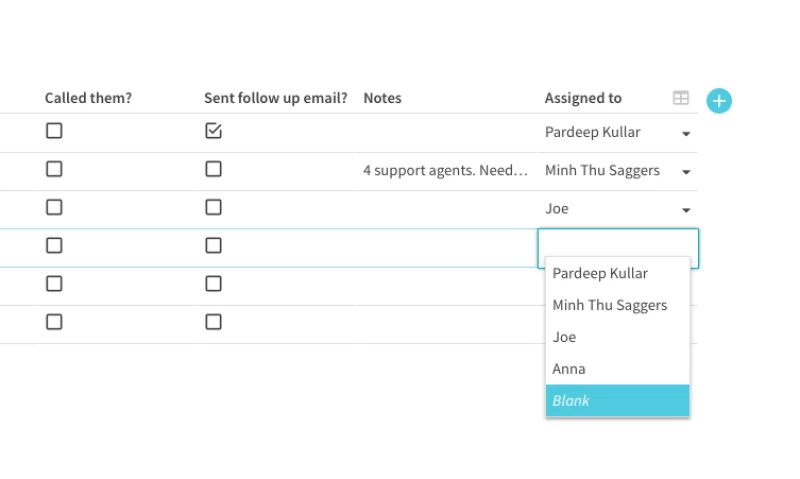Image resolution: width=800 pixels, height=479 pixels.
Task: Select Anna from the dropdown list
Action: pyautogui.click(x=569, y=369)
